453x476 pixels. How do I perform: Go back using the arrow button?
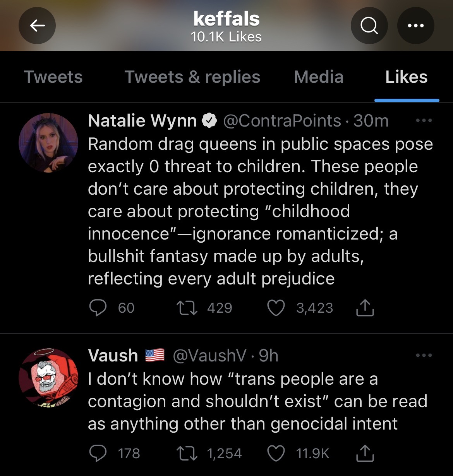coord(37,26)
